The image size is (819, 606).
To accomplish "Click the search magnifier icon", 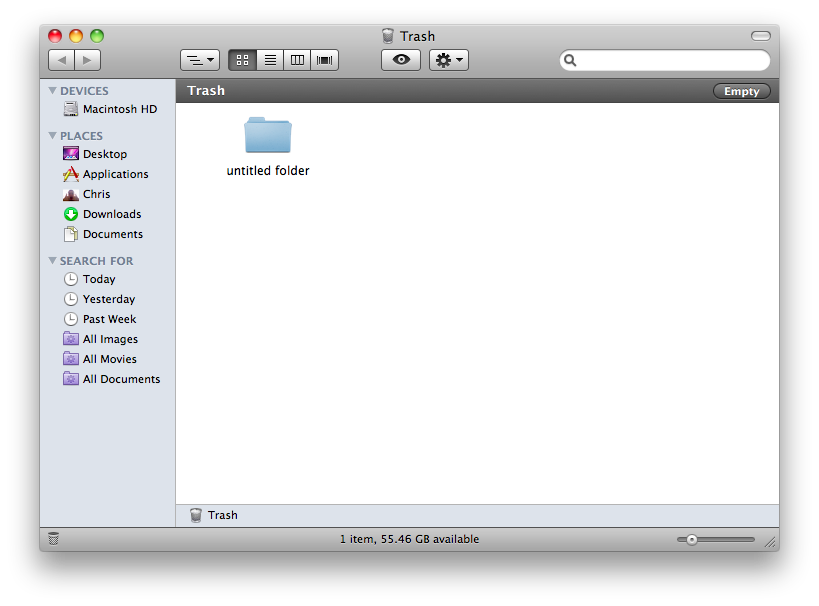I will tap(570, 61).
